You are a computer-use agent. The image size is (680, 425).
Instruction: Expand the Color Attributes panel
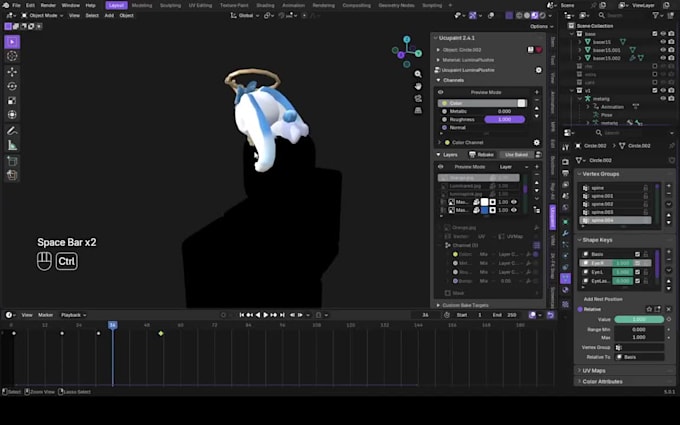579,382
